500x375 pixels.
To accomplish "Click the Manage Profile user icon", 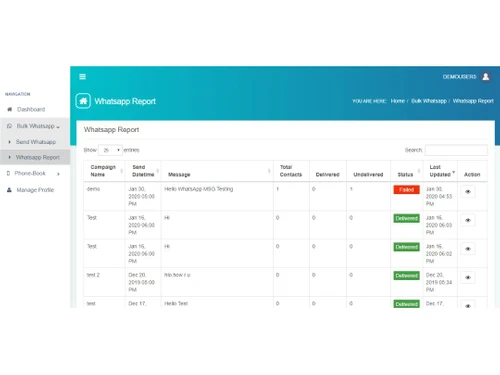I will pyautogui.click(x=9, y=190).
